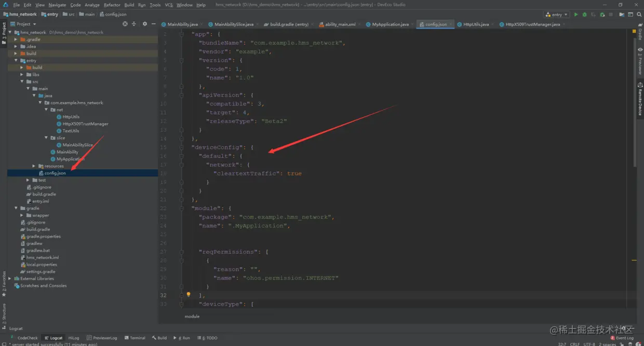Viewport: 644px width, 346px height.
Task: Expand the libs folder
Action: 22,75
